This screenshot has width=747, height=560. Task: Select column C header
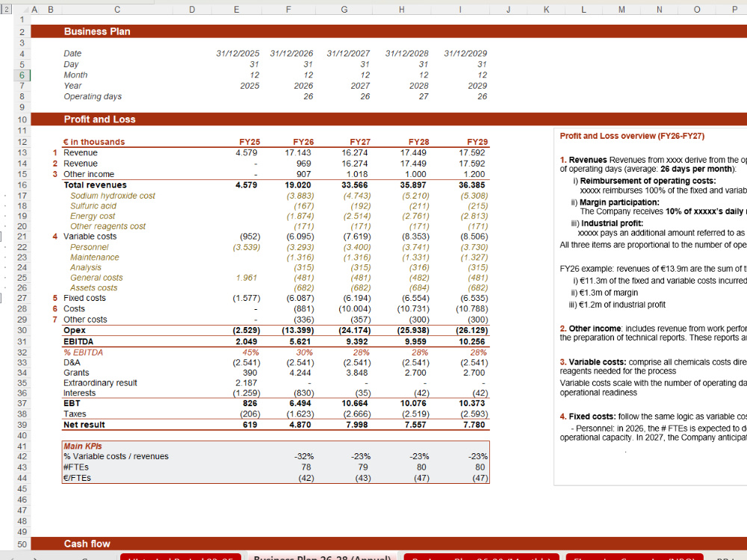pyautogui.click(x=117, y=10)
